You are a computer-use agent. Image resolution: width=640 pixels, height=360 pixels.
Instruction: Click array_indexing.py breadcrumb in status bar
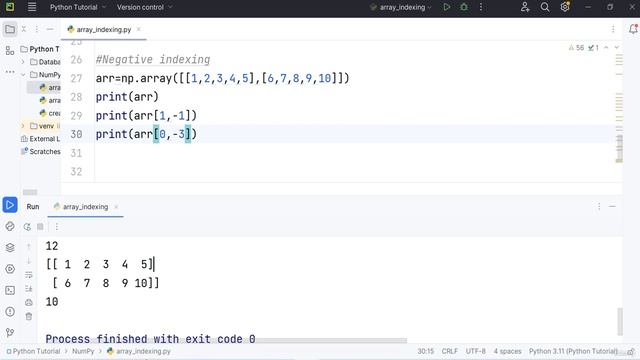pyautogui.click(x=139, y=351)
